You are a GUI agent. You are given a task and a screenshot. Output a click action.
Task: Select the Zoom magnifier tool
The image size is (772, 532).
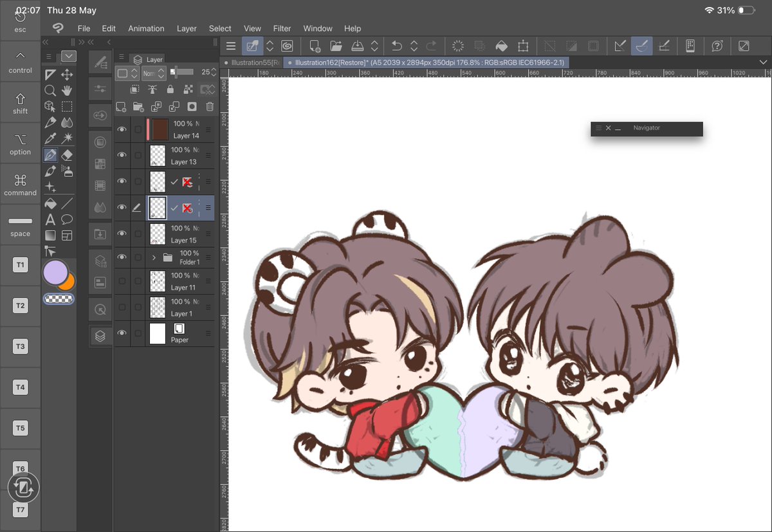tap(50, 91)
